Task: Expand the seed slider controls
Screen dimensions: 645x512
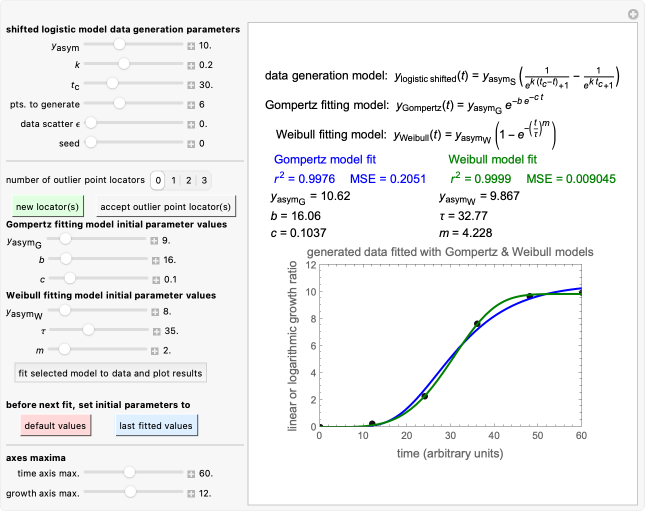Action: pyautogui.click(x=191, y=143)
